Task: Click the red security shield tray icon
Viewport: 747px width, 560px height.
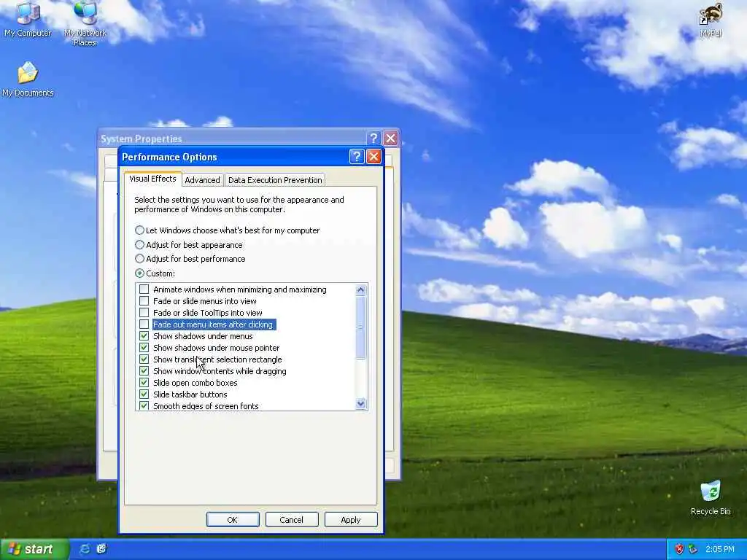Action: click(679, 549)
